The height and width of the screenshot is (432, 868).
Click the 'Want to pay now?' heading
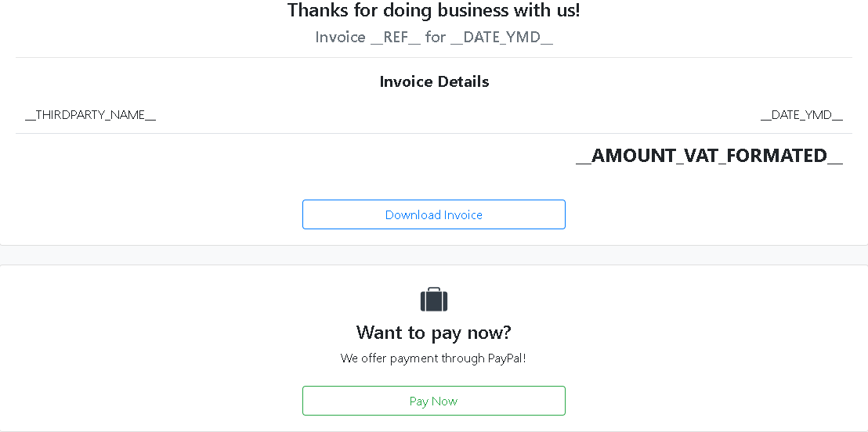(434, 333)
